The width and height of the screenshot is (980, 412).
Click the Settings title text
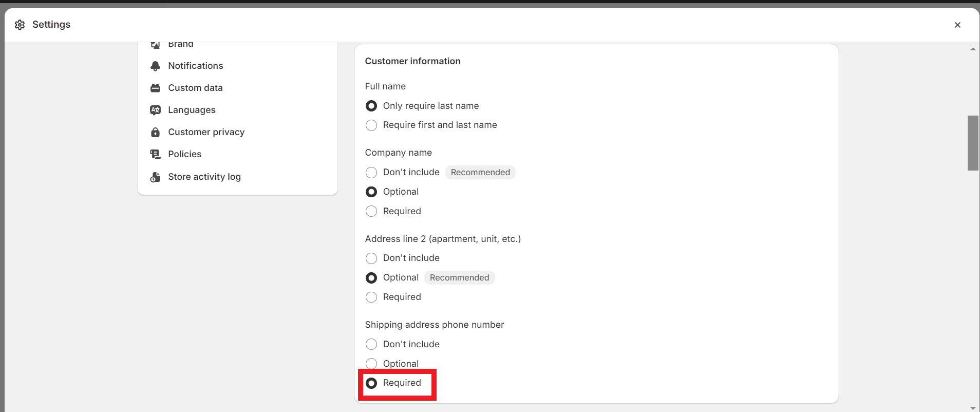click(x=51, y=24)
